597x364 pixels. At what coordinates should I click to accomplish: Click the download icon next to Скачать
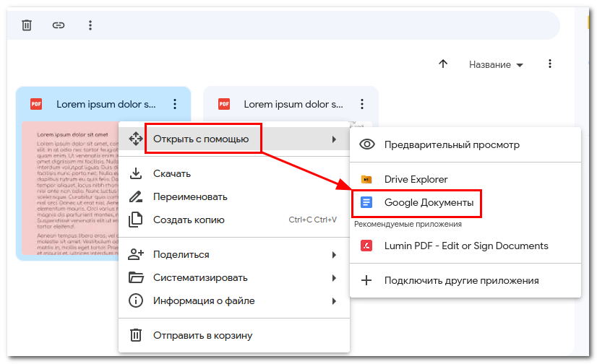point(136,173)
